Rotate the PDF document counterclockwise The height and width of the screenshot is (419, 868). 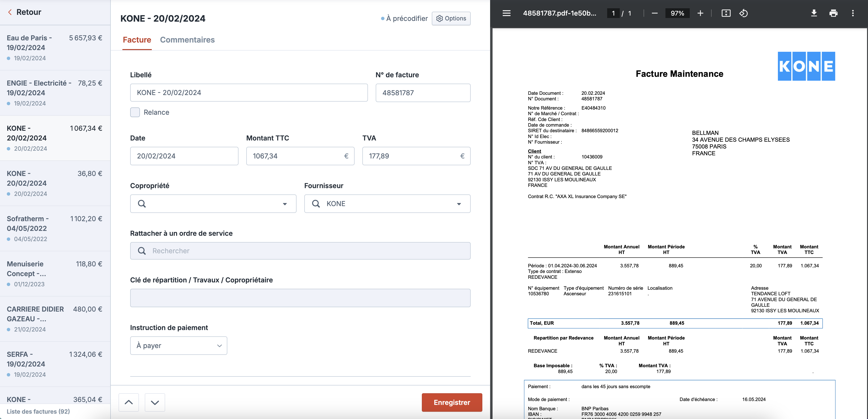pyautogui.click(x=743, y=13)
